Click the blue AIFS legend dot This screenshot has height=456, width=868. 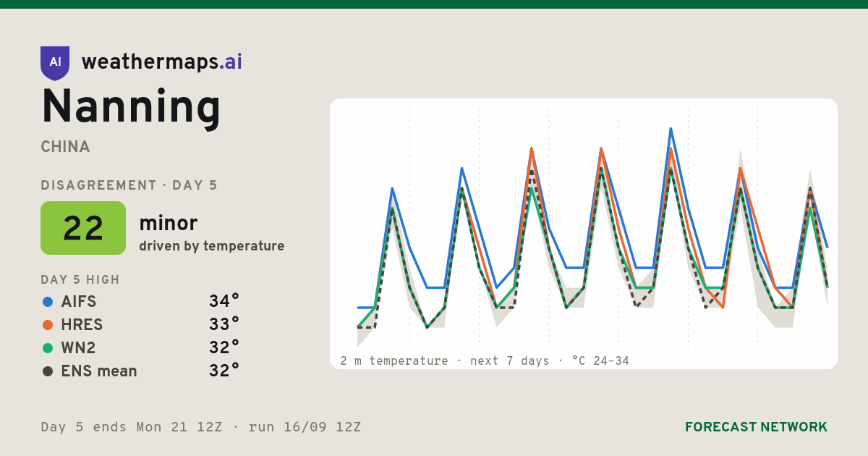tap(48, 301)
